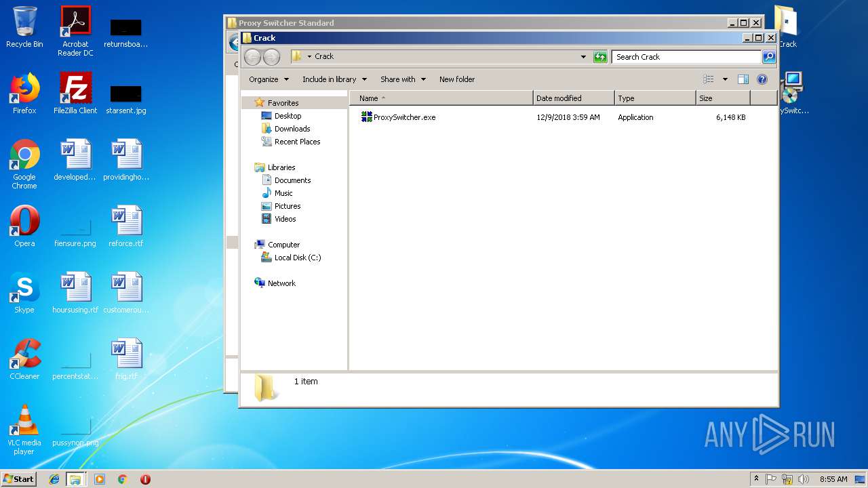
Task: Launch VLC media player from desktop
Action: pyautogui.click(x=24, y=430)
